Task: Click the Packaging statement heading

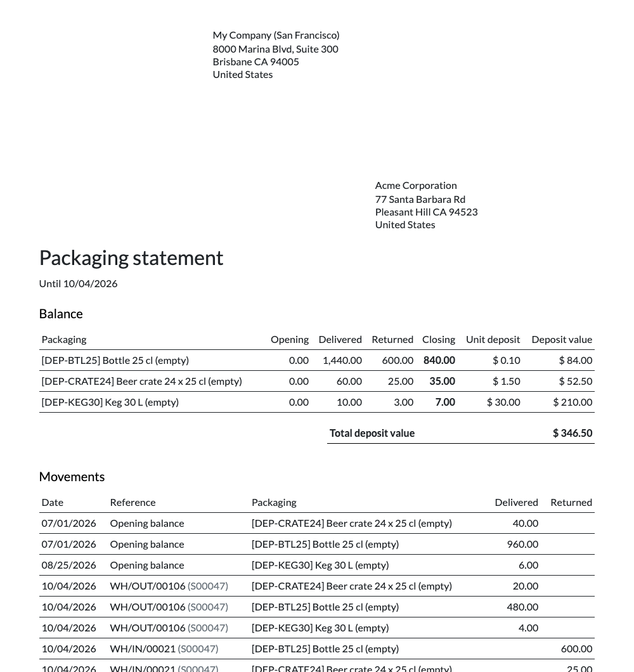Action: click(x=131, y=258)
